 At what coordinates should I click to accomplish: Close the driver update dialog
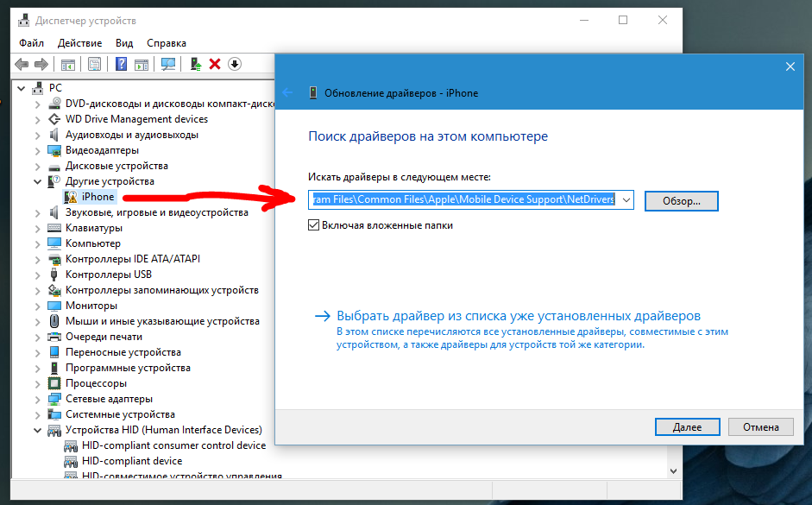click(790, 66)
